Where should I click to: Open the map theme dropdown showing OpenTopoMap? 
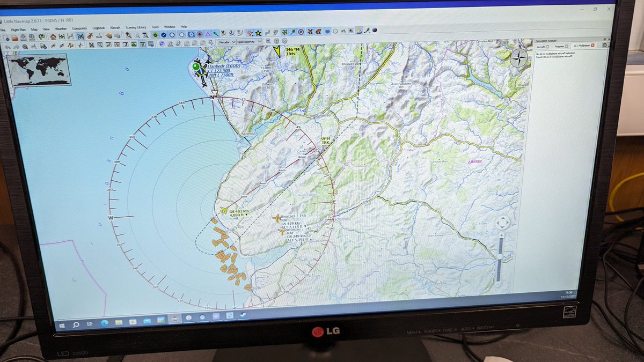click(249, 41)
